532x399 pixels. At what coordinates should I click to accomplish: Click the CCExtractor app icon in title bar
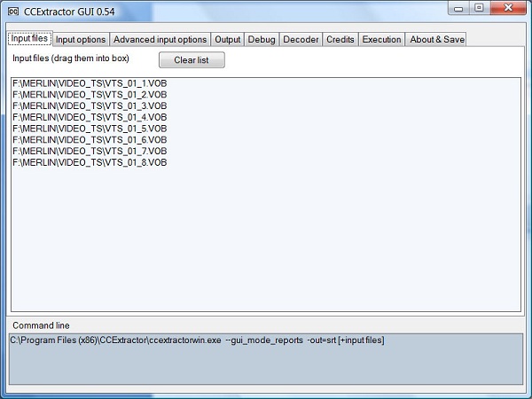click(13, 12)
